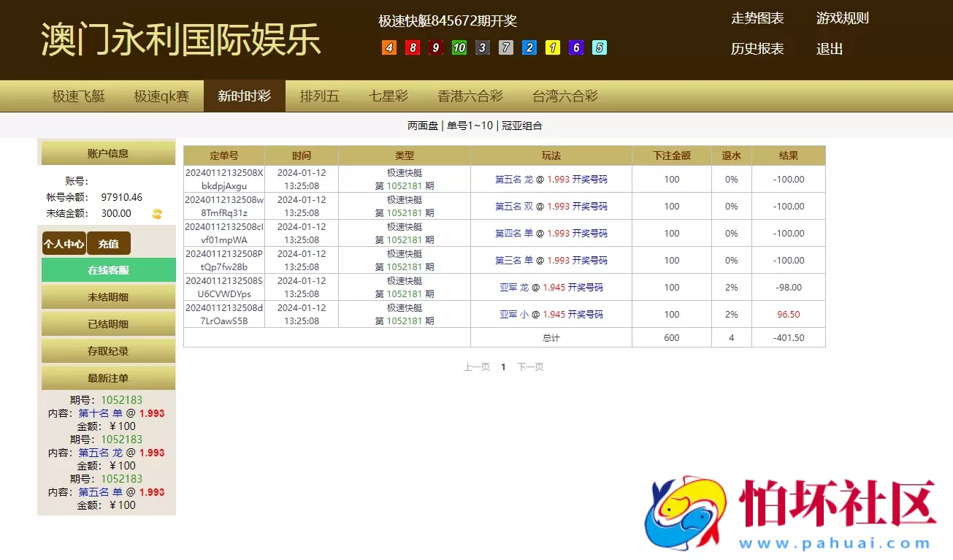Open 走势图表 from the top menu
This screenshot has width=953, height=560.
(x=759, y=18)
